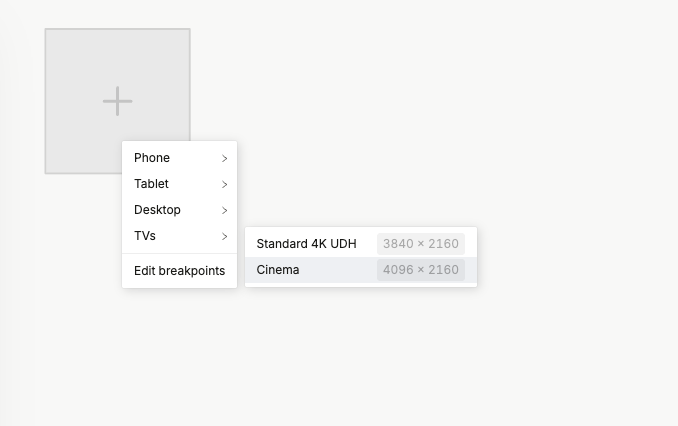The width and height of the screenshot is (678, 426).
Task: Choose the Cinema preset
Action: [x=278, y=270]
